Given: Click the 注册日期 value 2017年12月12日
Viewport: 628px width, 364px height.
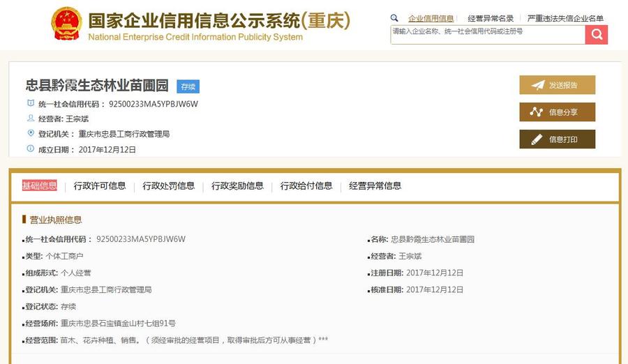Looking at the screenshot, I should [x=435, y=273].
